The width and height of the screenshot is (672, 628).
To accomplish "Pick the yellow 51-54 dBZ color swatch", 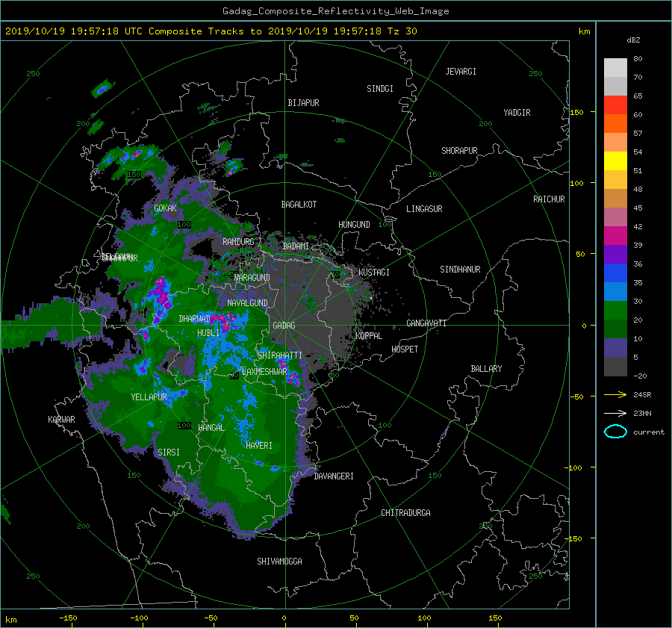I will 615,161.
